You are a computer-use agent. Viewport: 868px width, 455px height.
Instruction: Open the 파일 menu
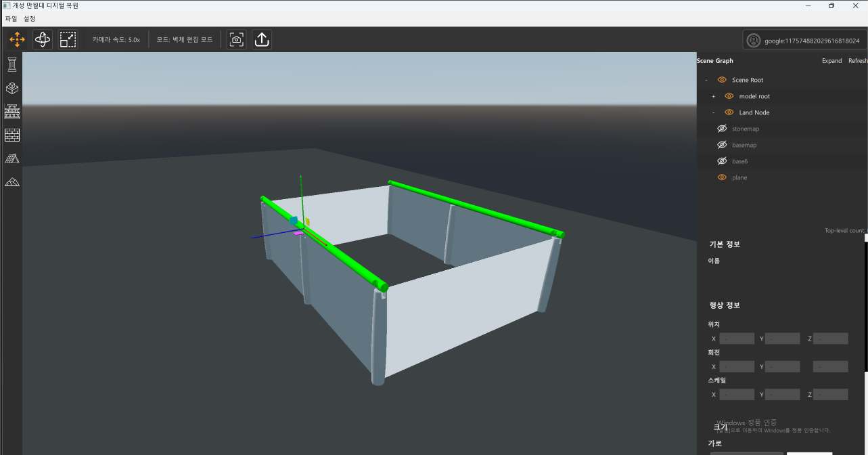click(11, 18)
